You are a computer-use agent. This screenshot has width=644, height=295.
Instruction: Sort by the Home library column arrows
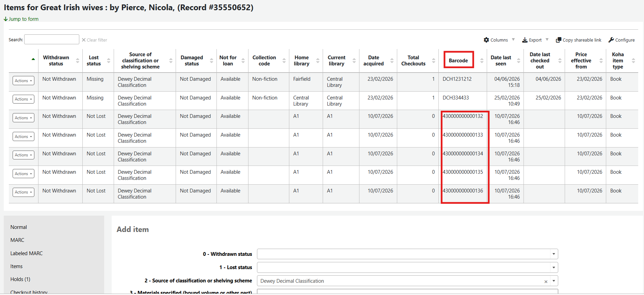[x=318, y=61]
